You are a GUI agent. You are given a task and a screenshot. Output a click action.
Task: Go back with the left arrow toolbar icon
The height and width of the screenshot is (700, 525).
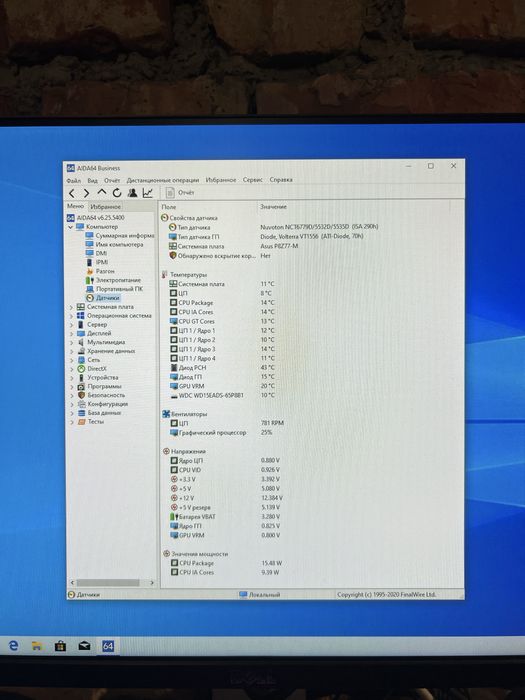point(72,193)
